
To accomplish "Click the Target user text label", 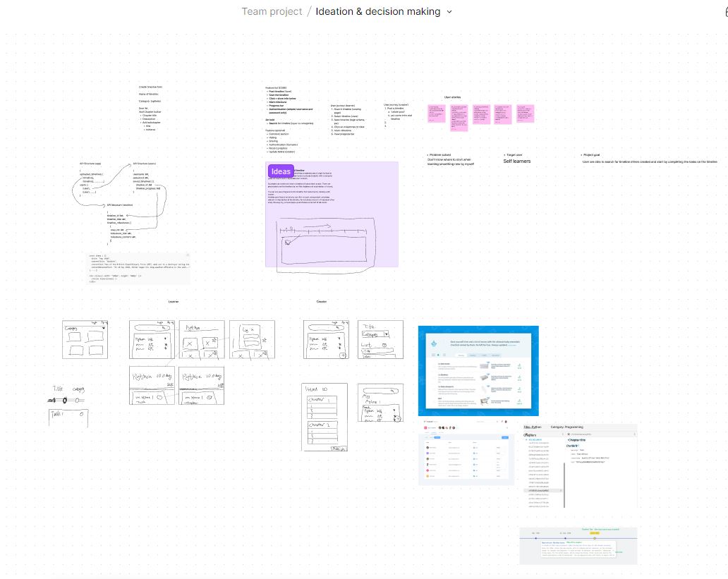I will (514, 155).
